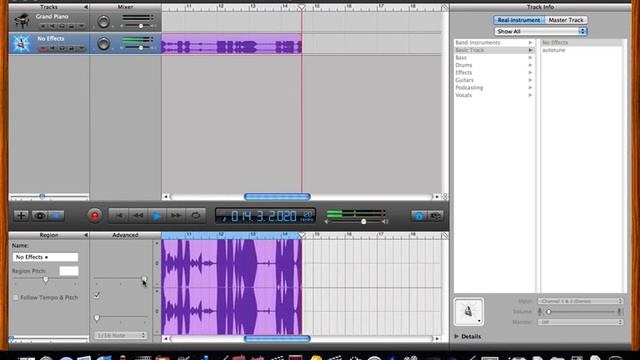Mute the No Effects track
Viewport: 640px width, 360px height.
[52, 49]
